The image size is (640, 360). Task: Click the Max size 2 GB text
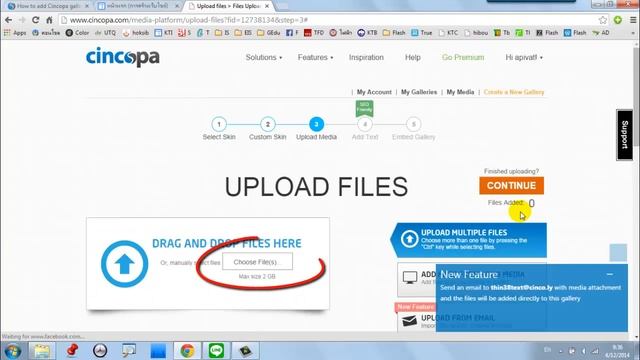point(257,277)
